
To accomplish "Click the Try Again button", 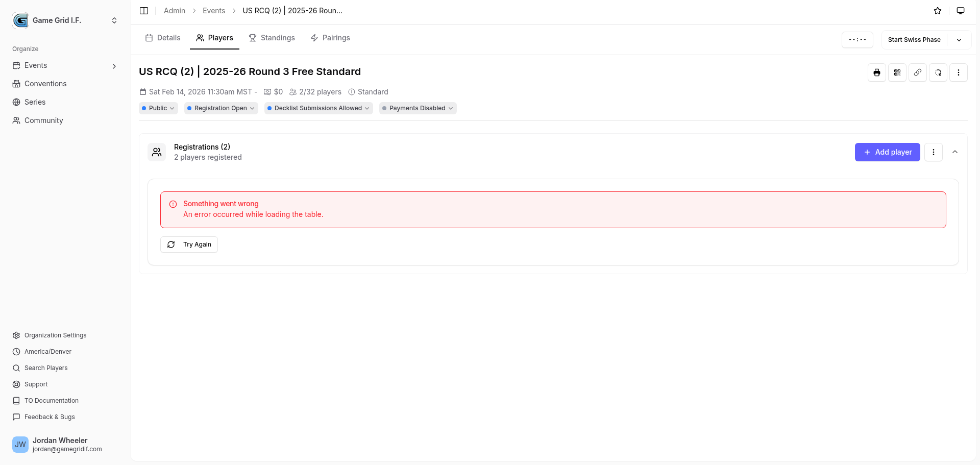I will tap(189, 244).
